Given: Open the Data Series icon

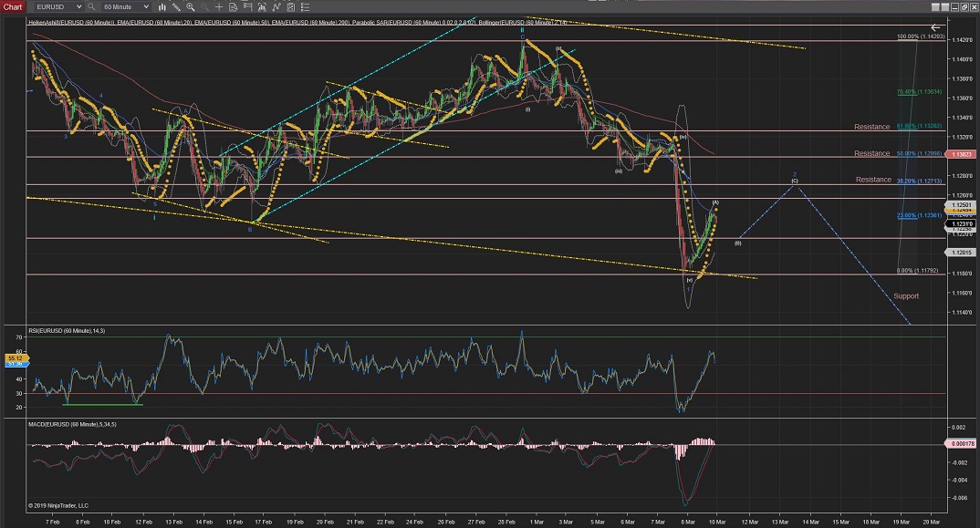Looking at the screenshot, I should tap(262, 6).
